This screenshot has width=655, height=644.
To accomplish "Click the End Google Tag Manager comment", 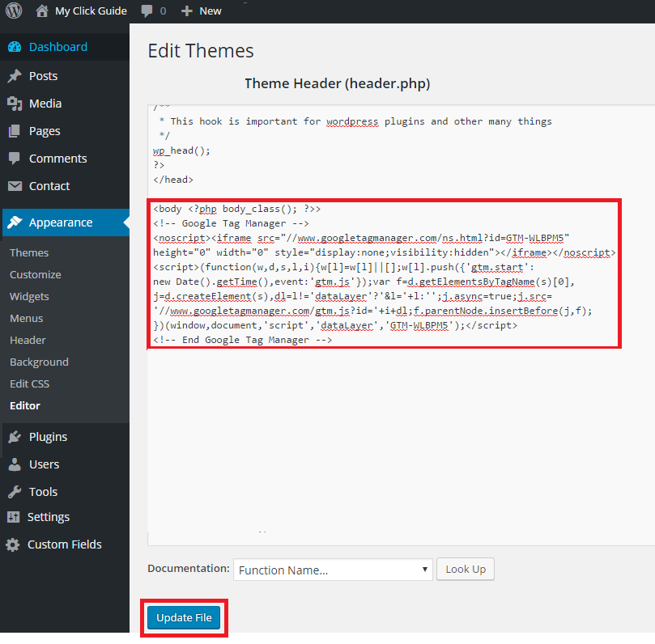I will pos(242,340).
